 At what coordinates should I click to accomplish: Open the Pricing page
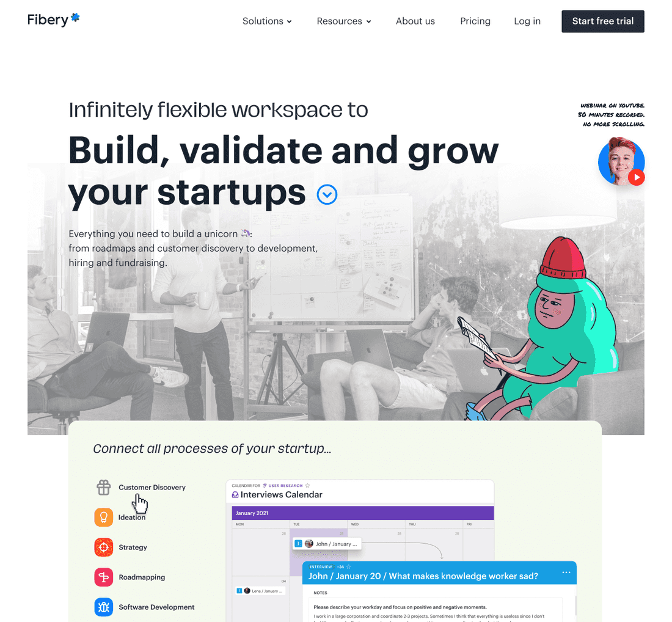pos(475,21)
